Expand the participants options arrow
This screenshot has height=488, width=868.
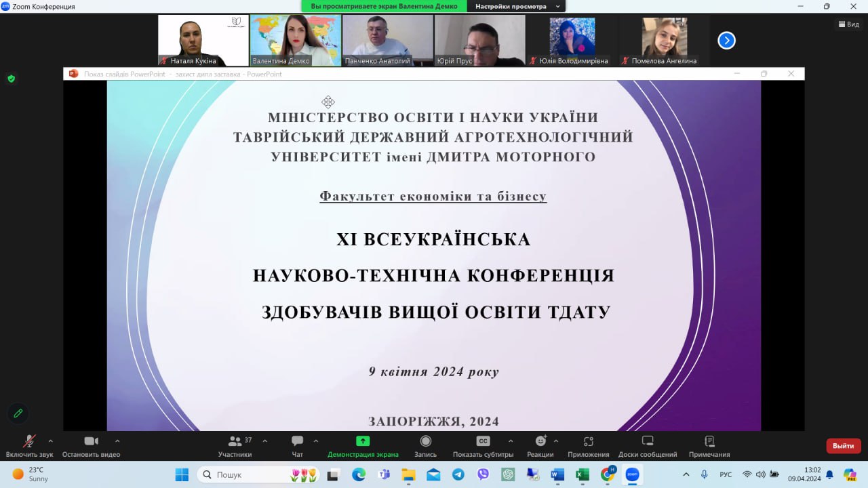tap(264, 441)
